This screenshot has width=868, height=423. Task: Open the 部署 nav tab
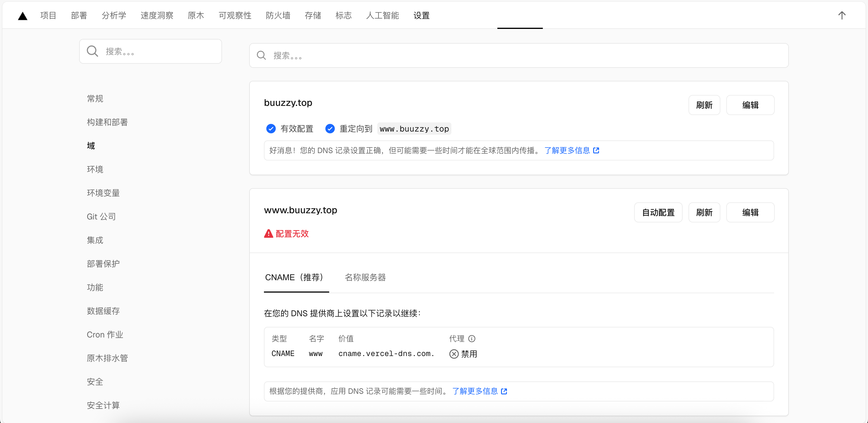(x=79, y=16)
